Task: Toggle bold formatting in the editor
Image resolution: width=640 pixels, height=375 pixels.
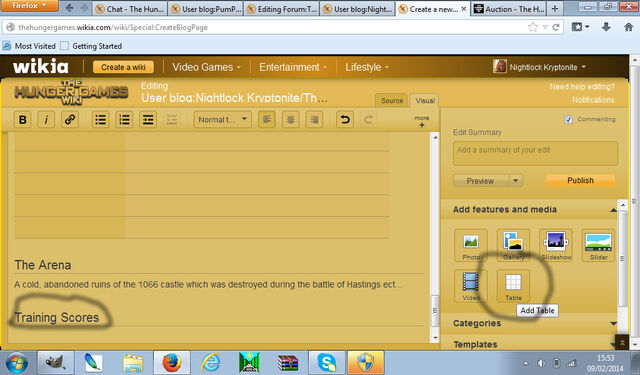Action: 22,120
